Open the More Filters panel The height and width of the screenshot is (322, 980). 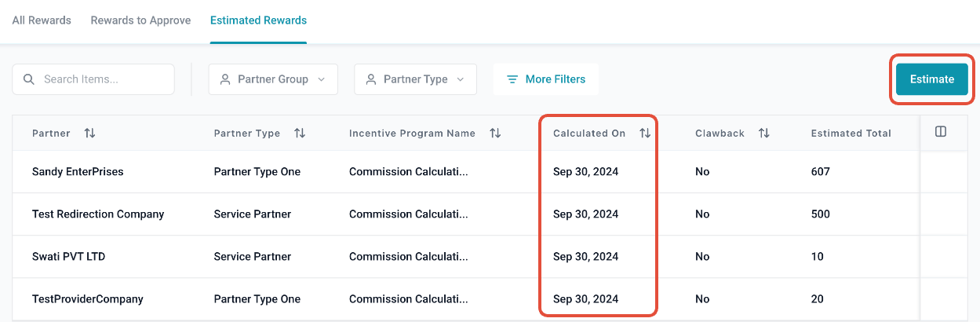(555, 79)
